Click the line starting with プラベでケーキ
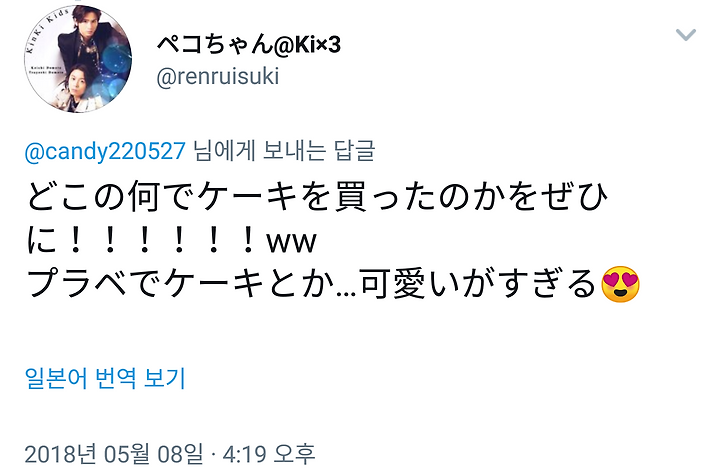720x476 pixels. pyautogui.click(x=333, y=284)
